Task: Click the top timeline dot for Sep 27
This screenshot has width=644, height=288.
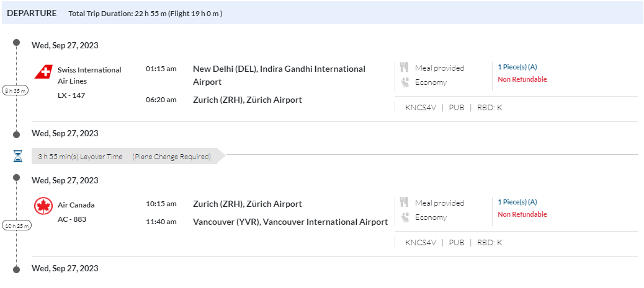Action: point(17,43)
